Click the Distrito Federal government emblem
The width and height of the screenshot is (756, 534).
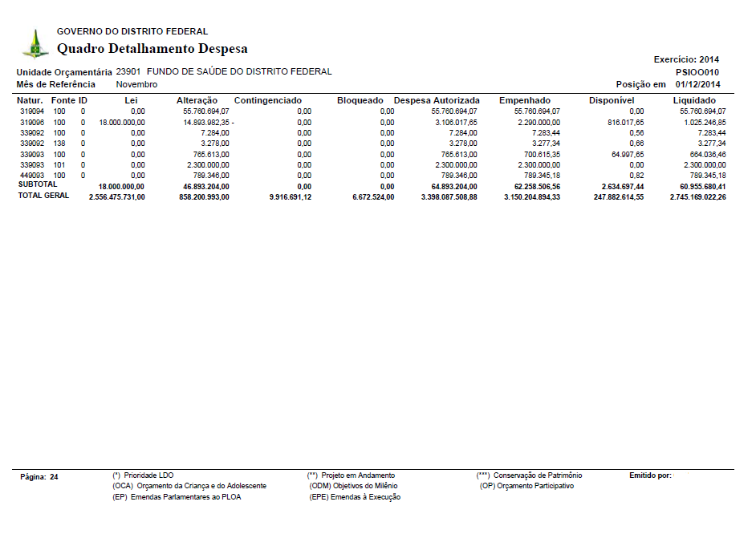click(x=35, y=43)
